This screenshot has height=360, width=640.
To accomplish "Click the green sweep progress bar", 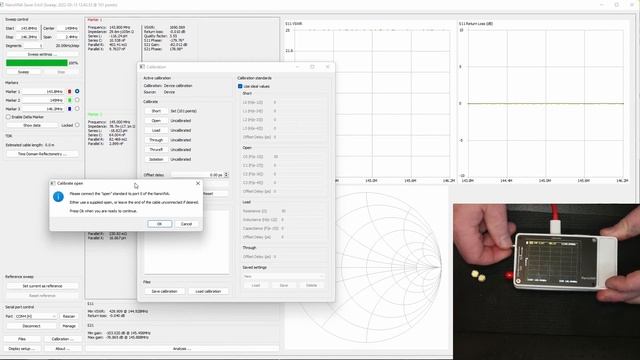I will (x=37, y=63).
